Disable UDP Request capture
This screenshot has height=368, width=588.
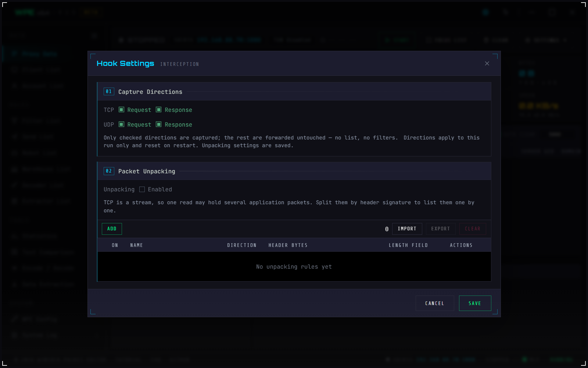tap(121, 124)
